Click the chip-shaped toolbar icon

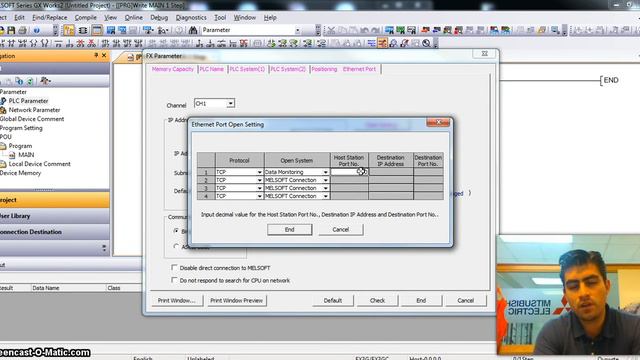pos(83,30)
